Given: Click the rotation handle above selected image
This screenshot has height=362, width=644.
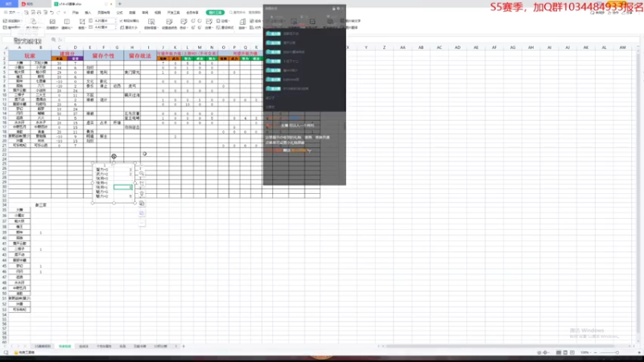Looking at the screenshot, I should point(114,156).
